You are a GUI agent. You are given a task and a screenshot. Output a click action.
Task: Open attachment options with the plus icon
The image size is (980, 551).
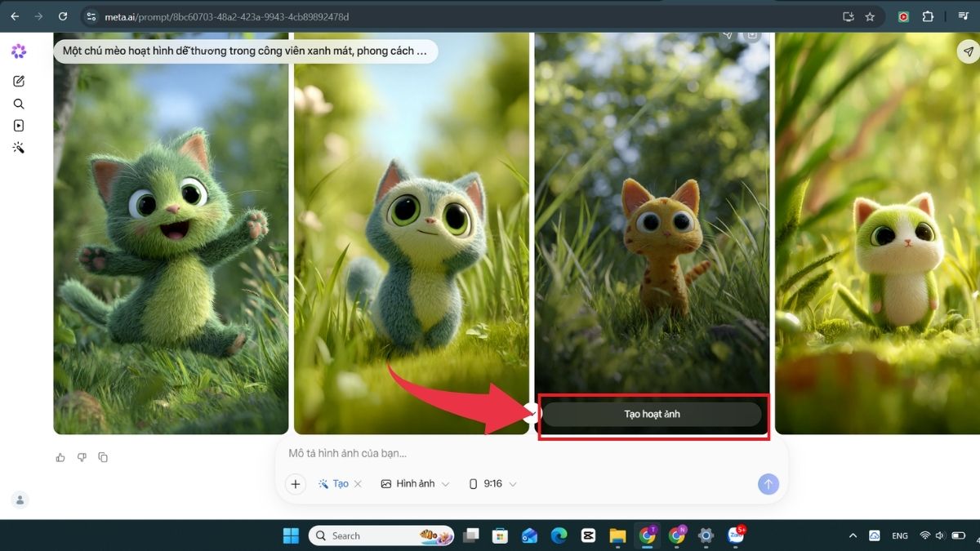295,483
